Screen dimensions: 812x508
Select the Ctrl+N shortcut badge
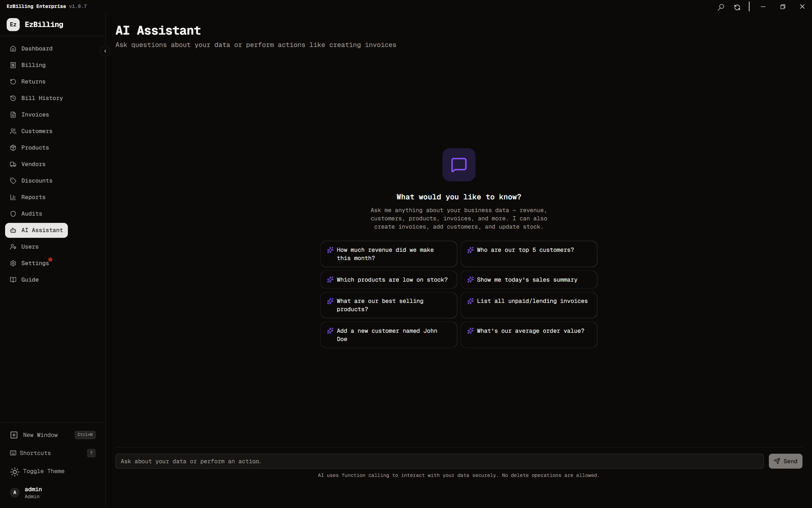click(85, 435)
